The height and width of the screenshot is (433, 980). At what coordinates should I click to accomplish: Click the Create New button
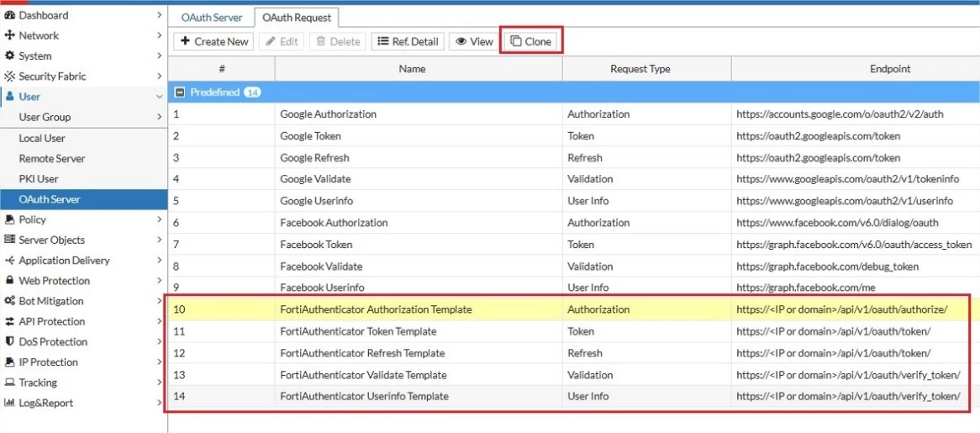click(214, 41)
